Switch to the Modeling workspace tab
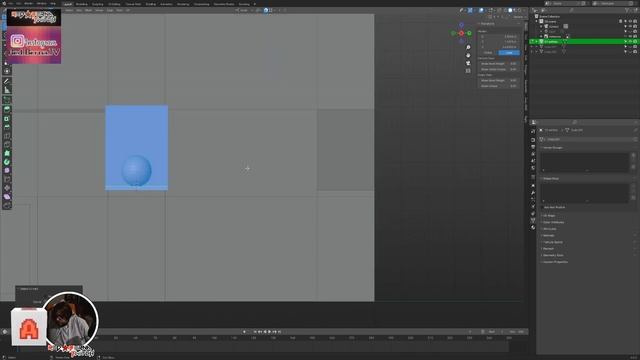This screenshot has width=640, height=360. 82,4
